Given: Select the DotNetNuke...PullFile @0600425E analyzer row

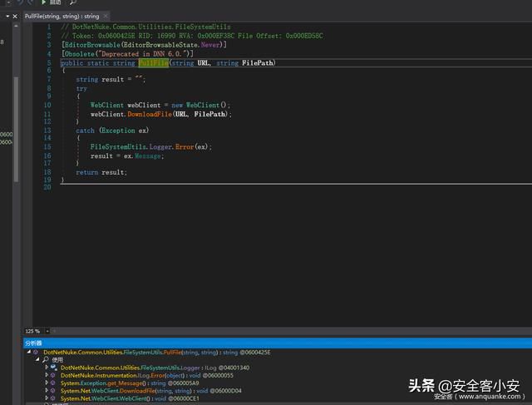Looking at the screenshot, I should (x=157, y=353).
